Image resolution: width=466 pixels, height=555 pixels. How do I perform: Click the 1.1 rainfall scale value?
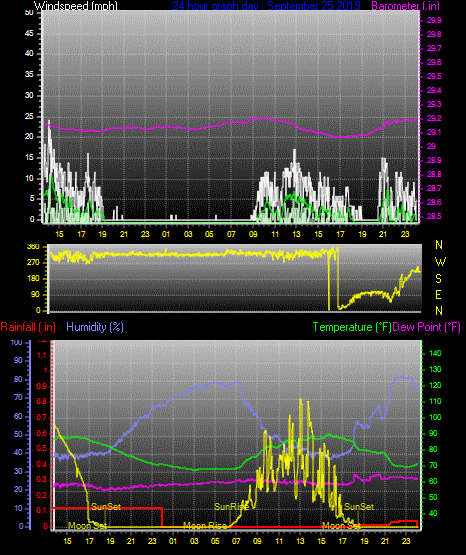pos(42,355)
